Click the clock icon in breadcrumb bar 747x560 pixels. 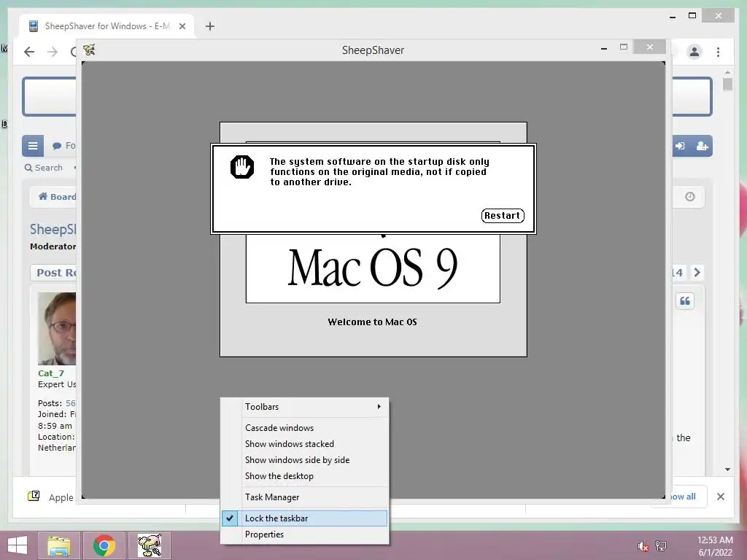[x=690, y=197]
